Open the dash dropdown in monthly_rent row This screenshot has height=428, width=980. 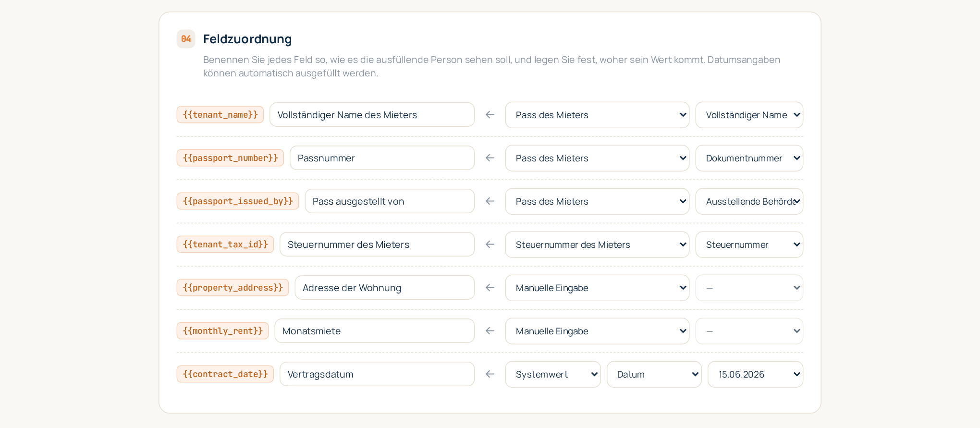749,331
